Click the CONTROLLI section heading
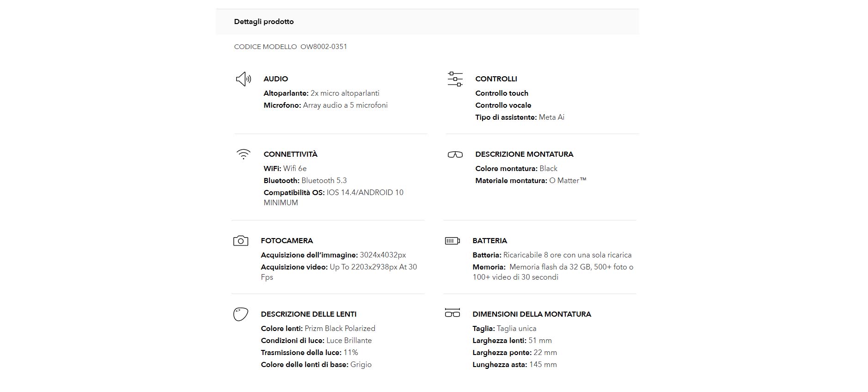 (x=496, y=79)
